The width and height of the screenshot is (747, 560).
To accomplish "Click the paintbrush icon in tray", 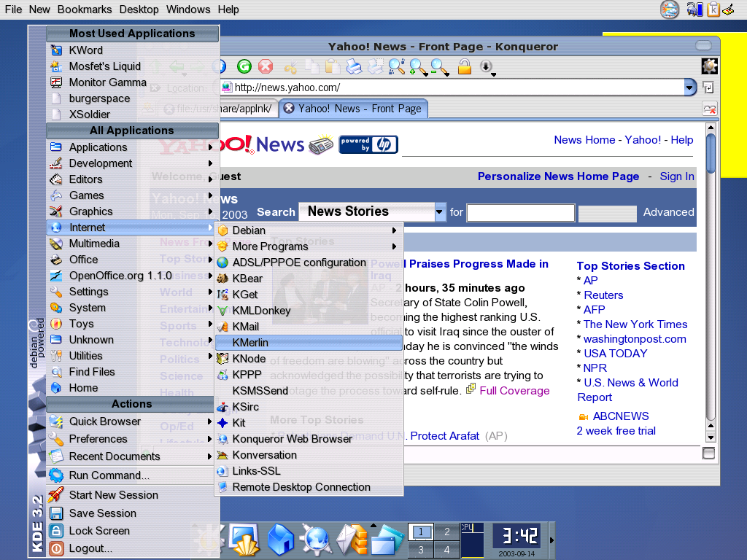I will point(729,9).
